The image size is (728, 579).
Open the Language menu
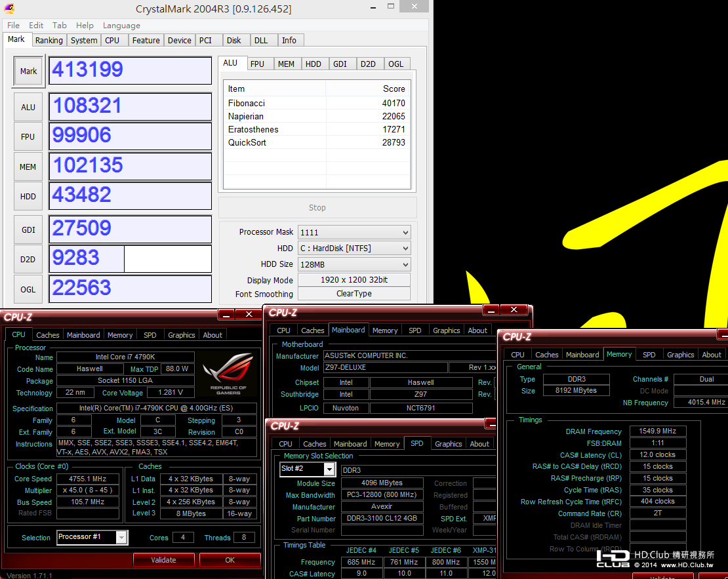click(x=121, y=26)
